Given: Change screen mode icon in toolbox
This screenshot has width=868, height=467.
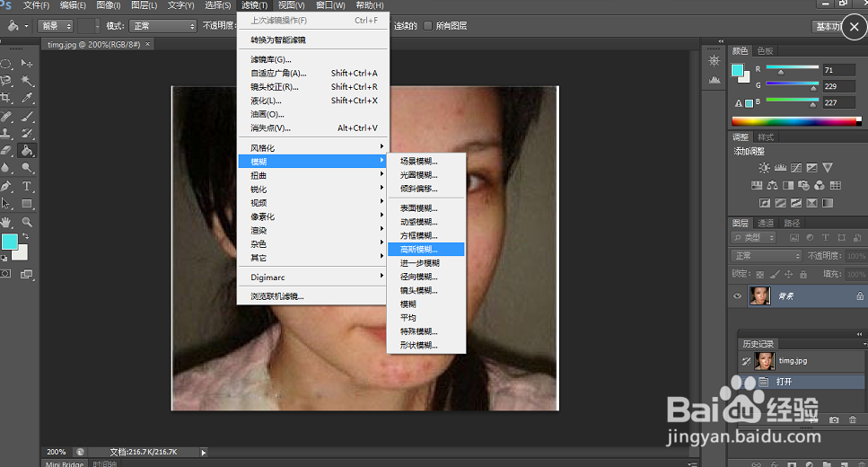Looking at the screenshot, I should [x=27, y=274].
